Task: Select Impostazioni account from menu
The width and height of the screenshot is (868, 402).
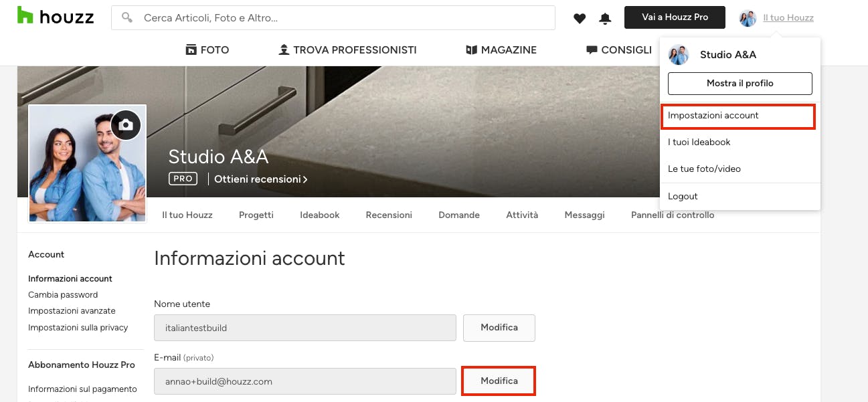Action: pyautogui.click(x=738, y=116)
